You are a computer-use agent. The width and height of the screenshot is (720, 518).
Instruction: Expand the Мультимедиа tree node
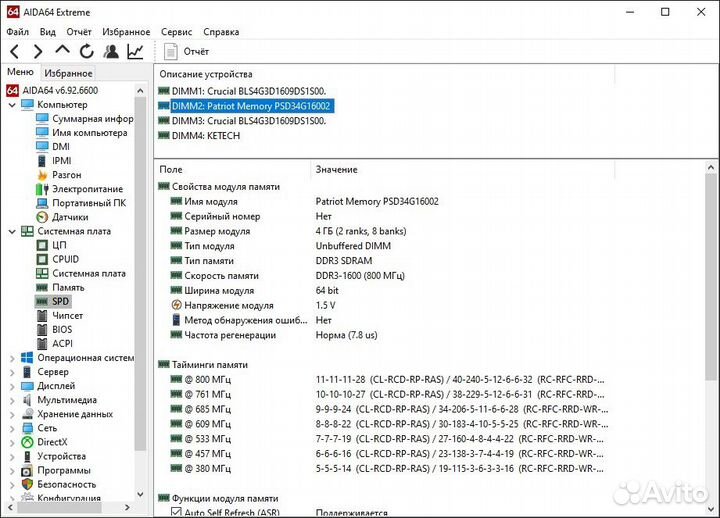[x=12, y=399]
